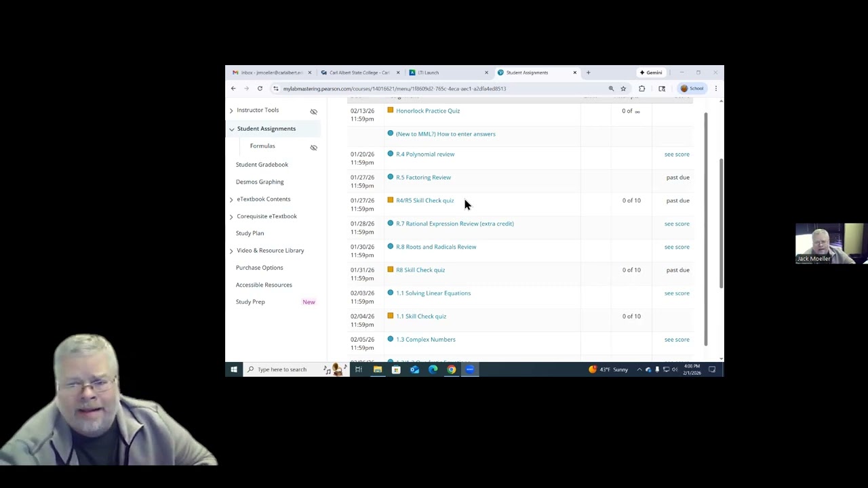Open R.5 Factoring Review link
This screenshot has height=488, width=868.
(x=423, y=178)
